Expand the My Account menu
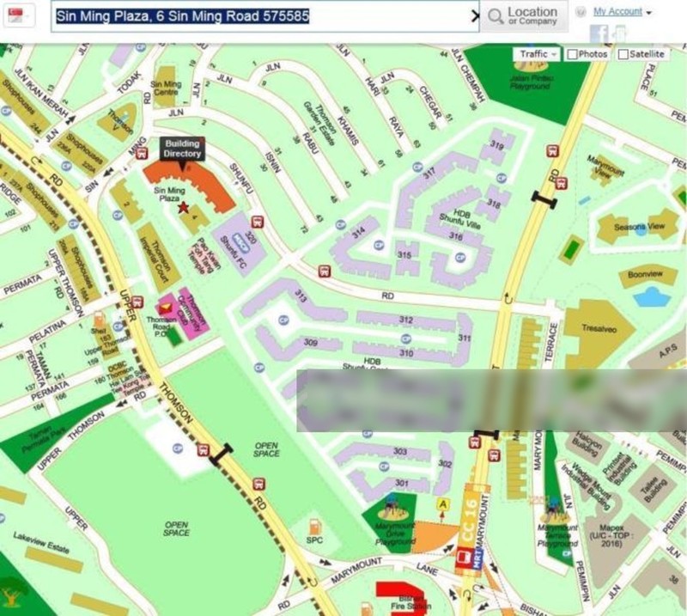687x616 pixels. tap(623, 12)
